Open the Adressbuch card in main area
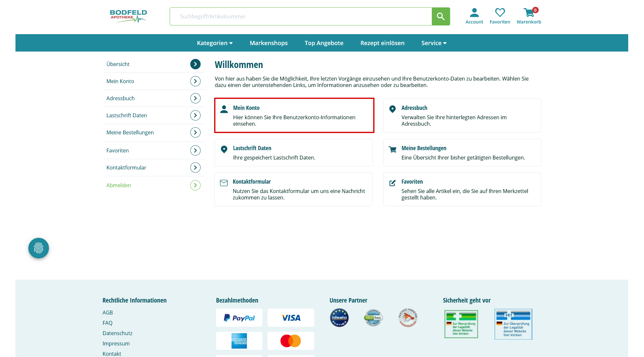This screenshot has width=644, height=357. 462,115
